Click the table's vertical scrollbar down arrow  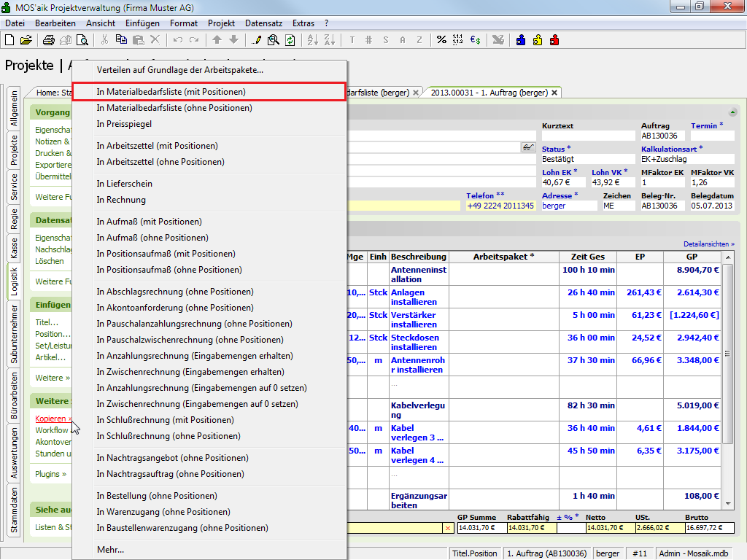728,503
